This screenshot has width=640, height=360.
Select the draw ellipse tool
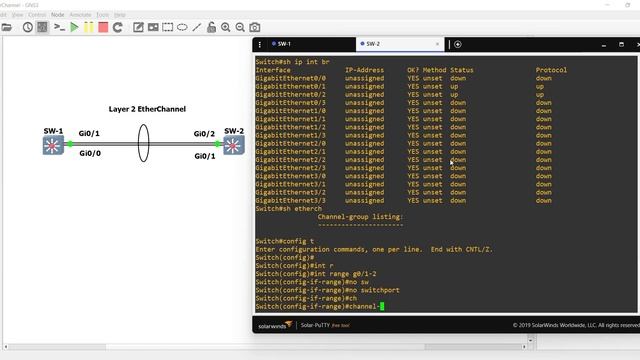(182, 27)
